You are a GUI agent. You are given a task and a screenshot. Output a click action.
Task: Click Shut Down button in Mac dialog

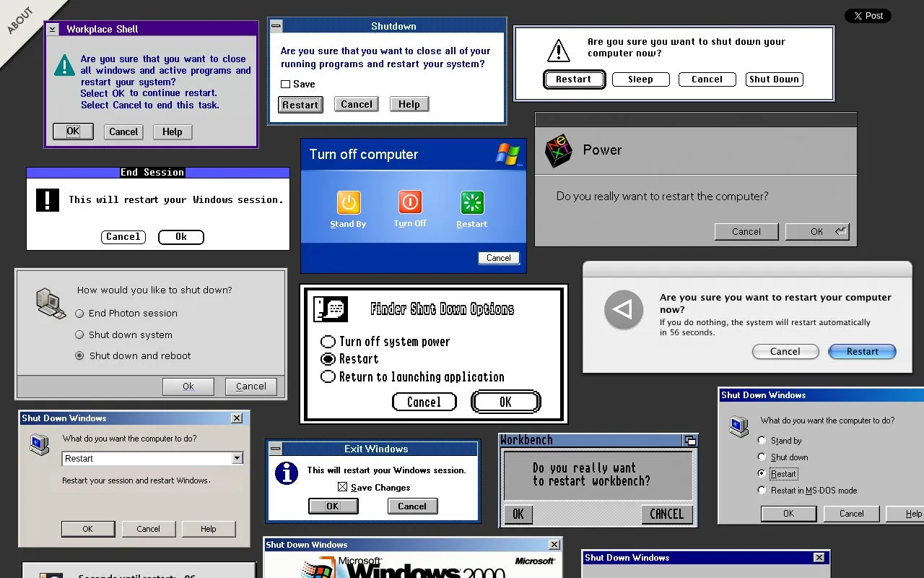point(774,79)
